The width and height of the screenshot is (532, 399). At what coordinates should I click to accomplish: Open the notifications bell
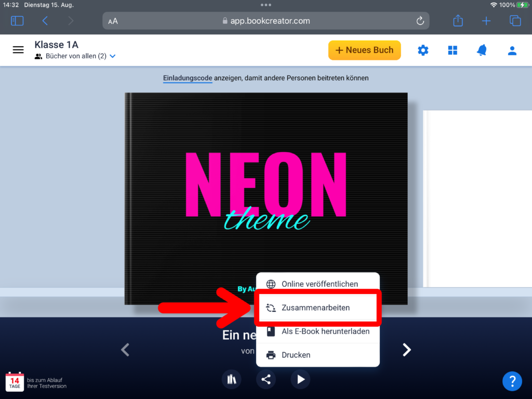(x=482, y=50)
